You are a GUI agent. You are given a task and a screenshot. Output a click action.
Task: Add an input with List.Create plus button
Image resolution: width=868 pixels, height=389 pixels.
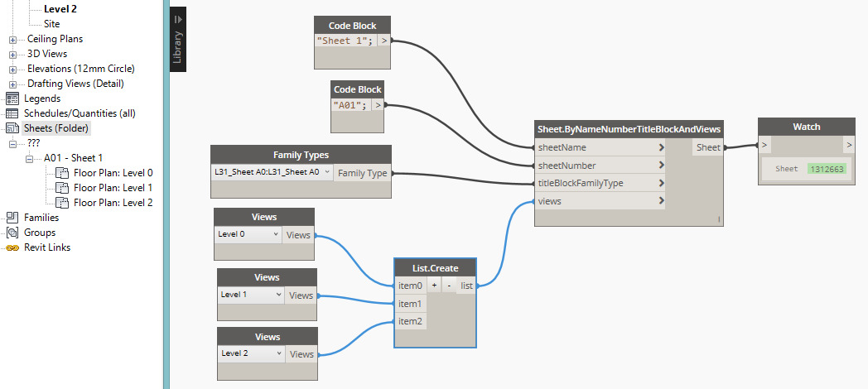coord(434,286)
